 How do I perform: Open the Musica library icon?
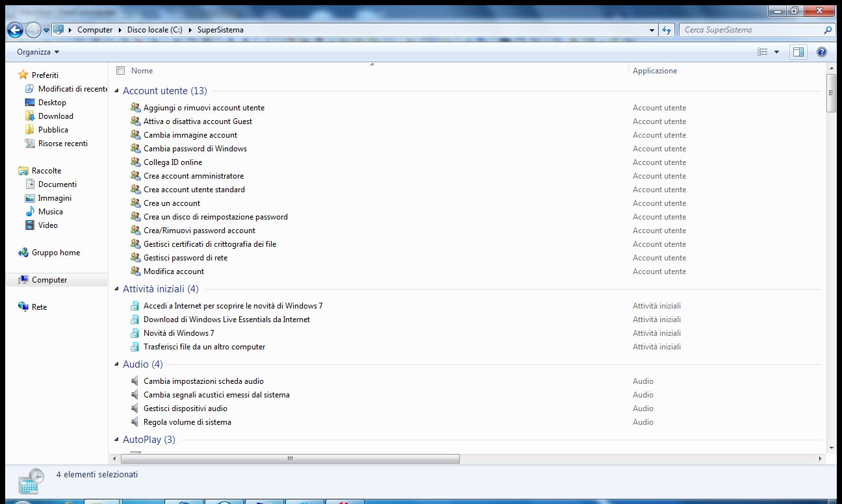[x=29, y=212]
